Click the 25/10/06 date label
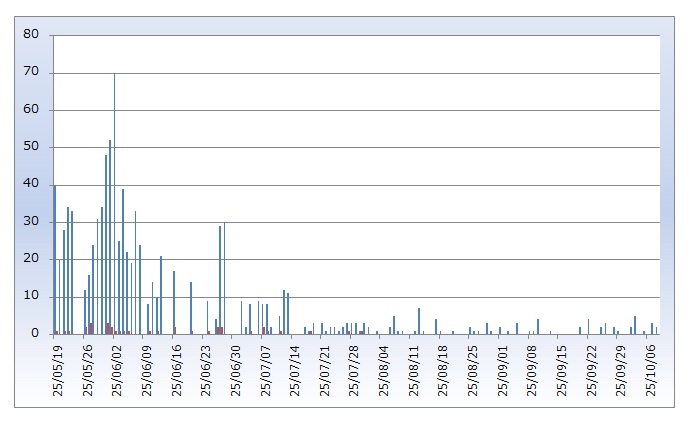This screenshot has height=422, width=691. pos(650,368)
